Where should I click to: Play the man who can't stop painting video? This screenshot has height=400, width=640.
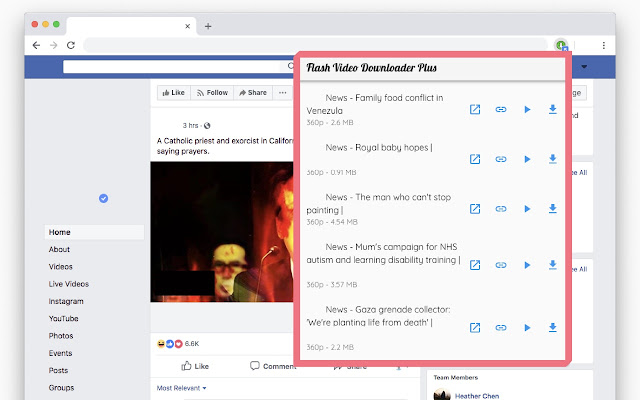[527, 209]
